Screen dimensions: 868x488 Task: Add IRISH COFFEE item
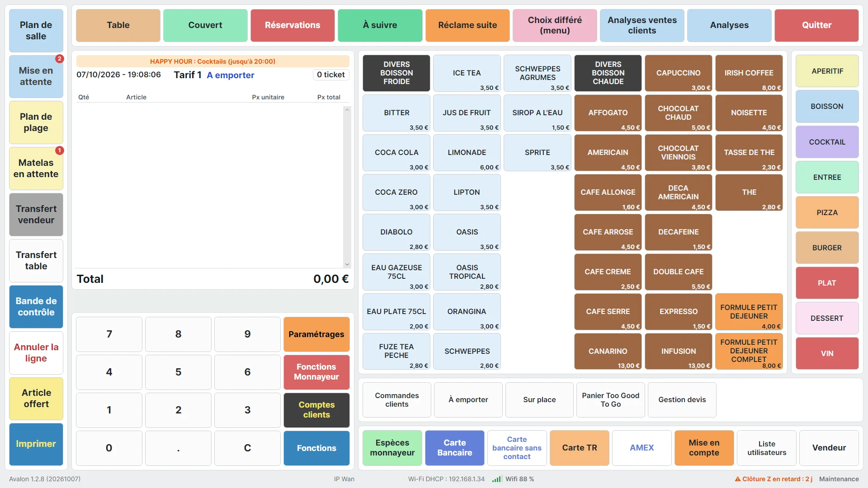pos(749,73)
